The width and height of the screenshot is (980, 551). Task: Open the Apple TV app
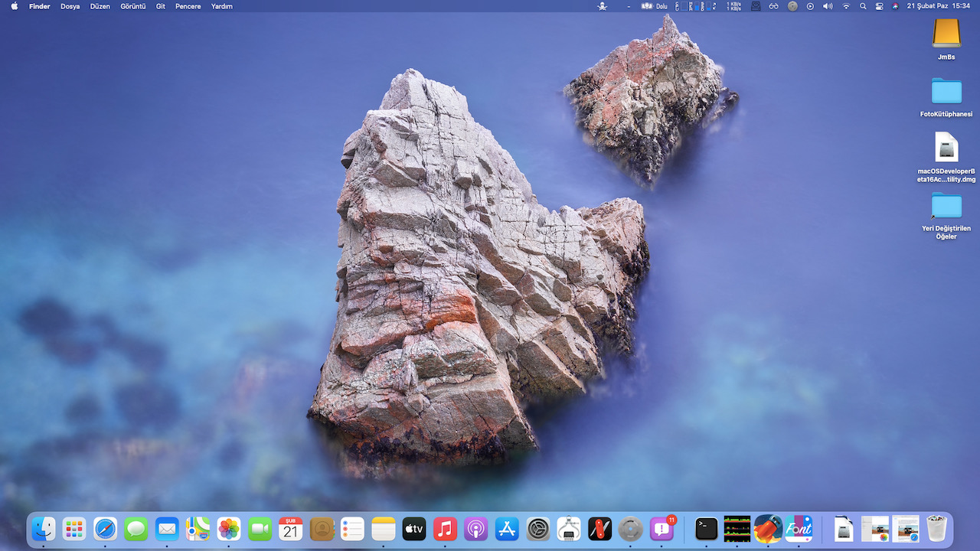[x=414, y=528]
